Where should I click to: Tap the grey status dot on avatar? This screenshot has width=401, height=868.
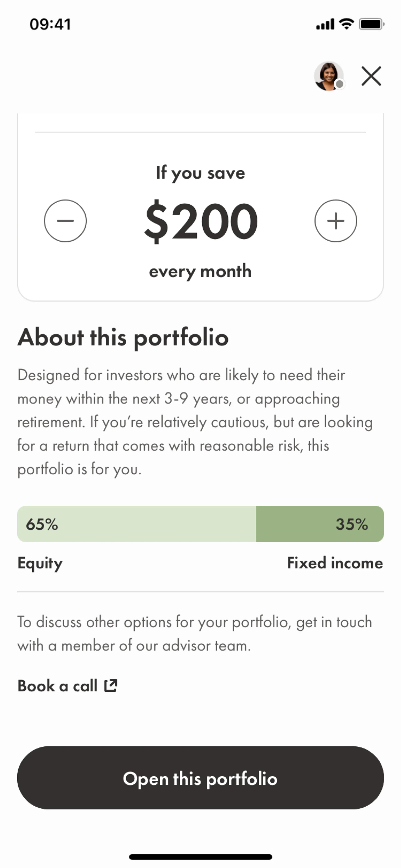[340, 84]
